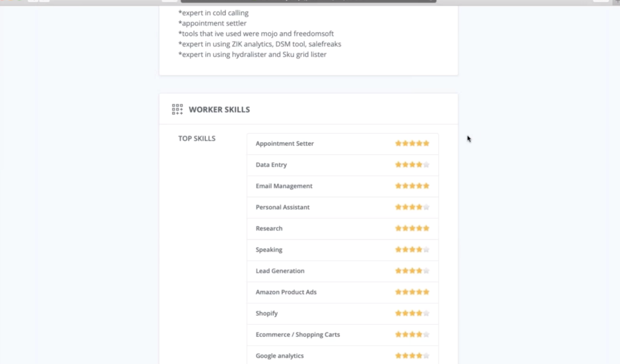Click the Email Management star rating
This screenshot has height=364, width=620.
point(412,186)
